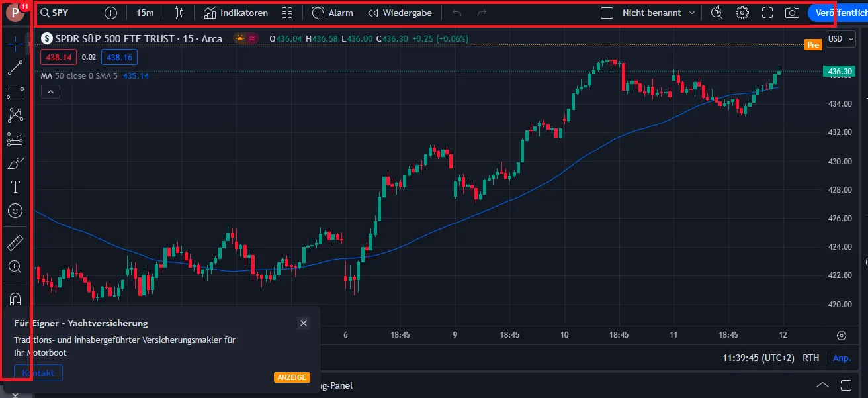Click the market status sun icon beside Arca
Viewport: 868px width, 398px height.
click(x=240, y=39)
